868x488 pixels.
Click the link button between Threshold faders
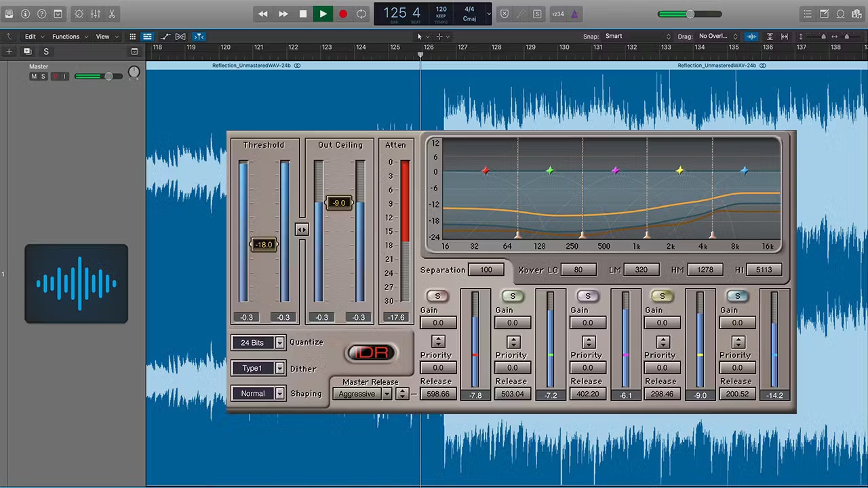[302, 230]
